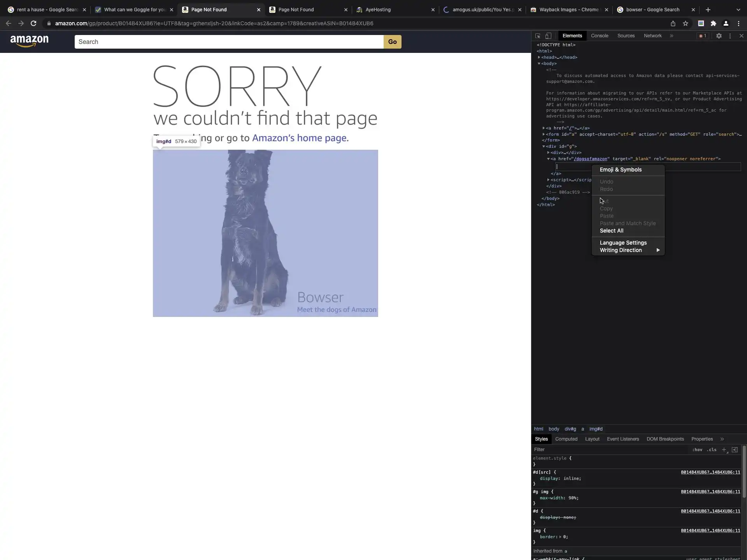Click the Amazon search input field

[229, 42]
